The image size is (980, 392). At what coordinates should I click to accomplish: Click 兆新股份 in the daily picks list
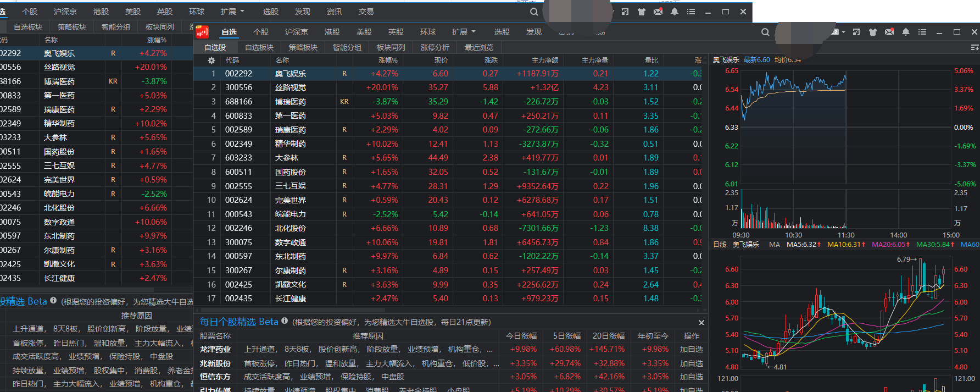[215, 363]
